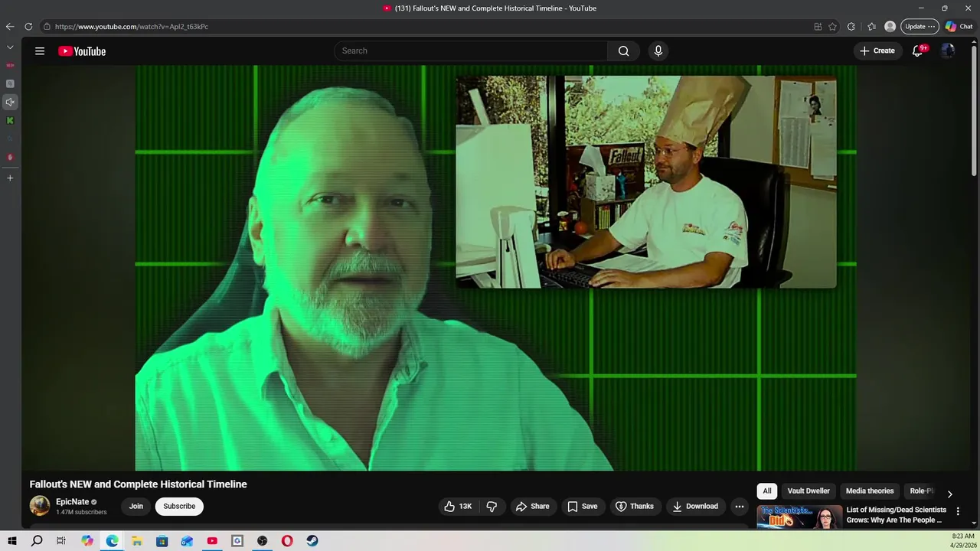
Task: Like the video with 13K thumbs up
Action: tap(458, 506)
